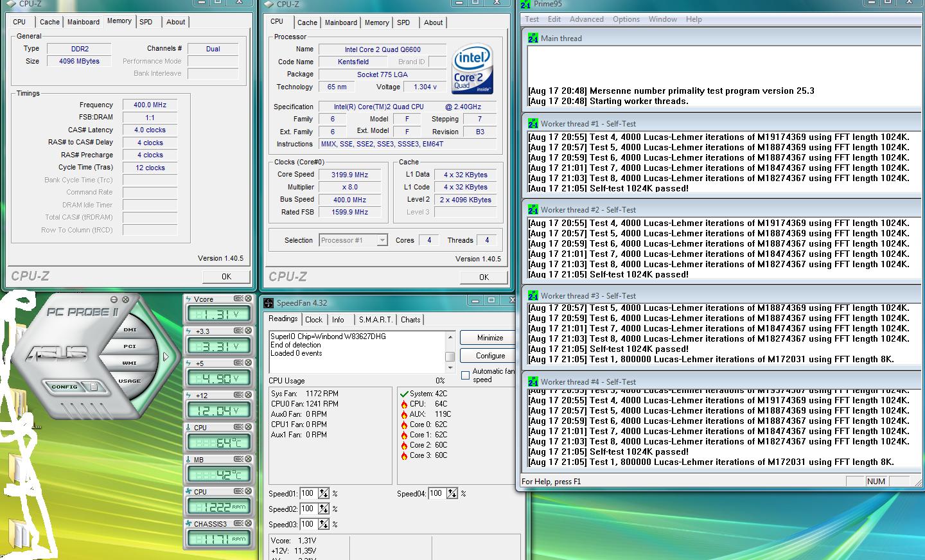Open settings of CHASSIS3 fan panel
Viewport: 925px width, 560px height.
coord(238,523)
